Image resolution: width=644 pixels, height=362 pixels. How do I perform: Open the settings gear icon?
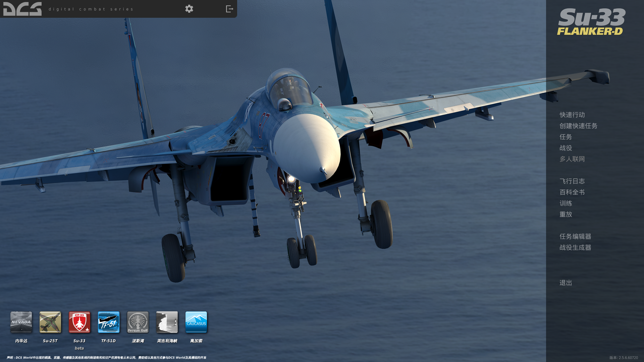189,9
